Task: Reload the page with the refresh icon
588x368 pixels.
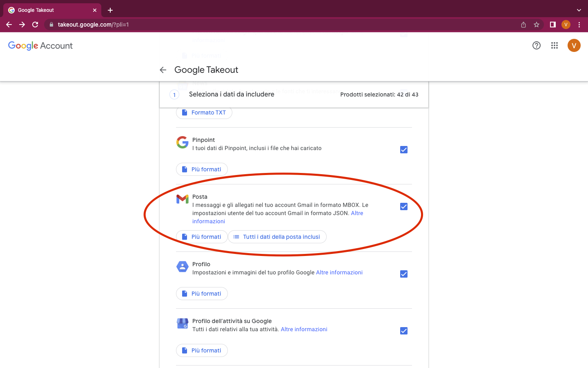Action: (x=35, y=25)
